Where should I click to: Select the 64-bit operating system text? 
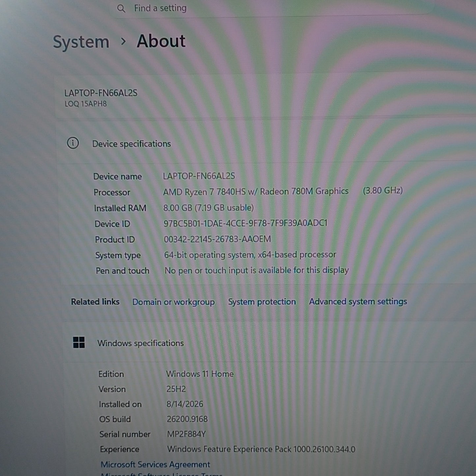click(250, 255)
